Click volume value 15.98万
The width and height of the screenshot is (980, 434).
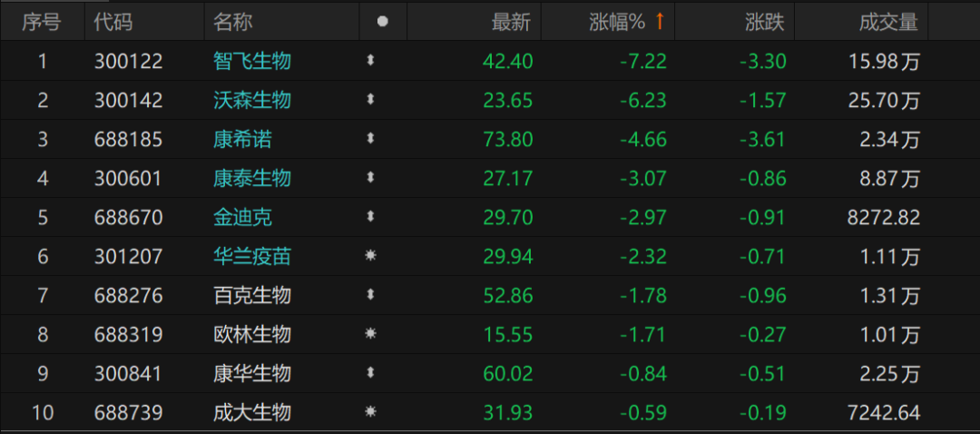885,61
